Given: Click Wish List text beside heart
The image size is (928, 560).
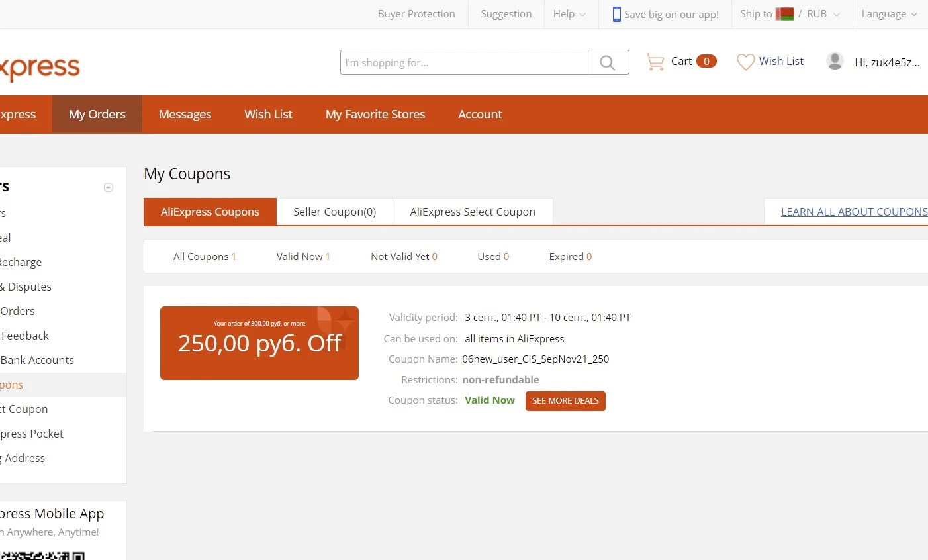Looking at the screenshot, I should 781,61.
